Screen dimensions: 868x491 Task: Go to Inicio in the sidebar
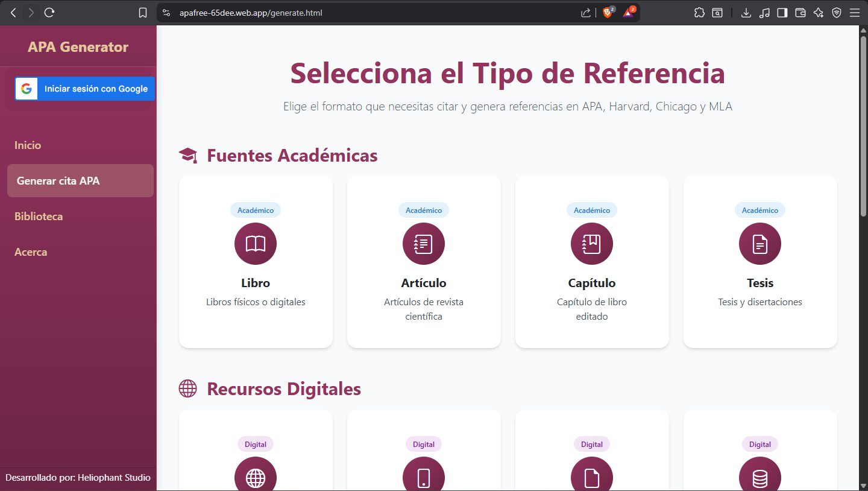pyautogui.click(x=28, y=145)
